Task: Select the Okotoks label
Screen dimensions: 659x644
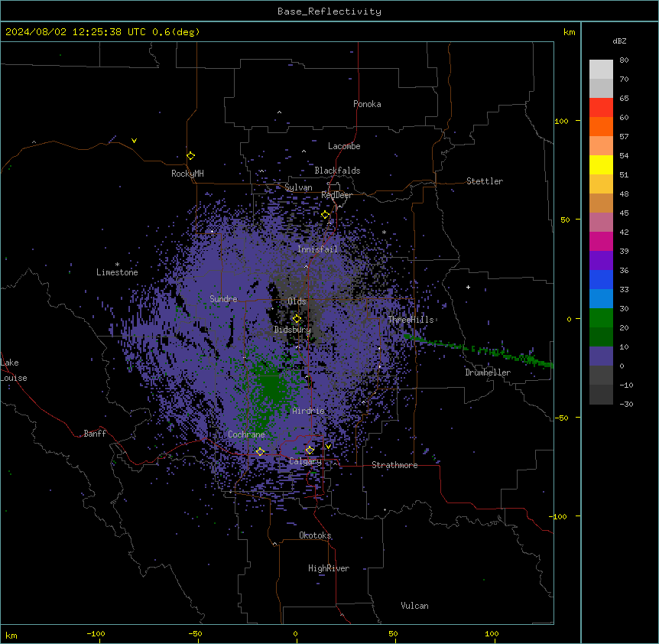Action: click(x=315, y=535)
